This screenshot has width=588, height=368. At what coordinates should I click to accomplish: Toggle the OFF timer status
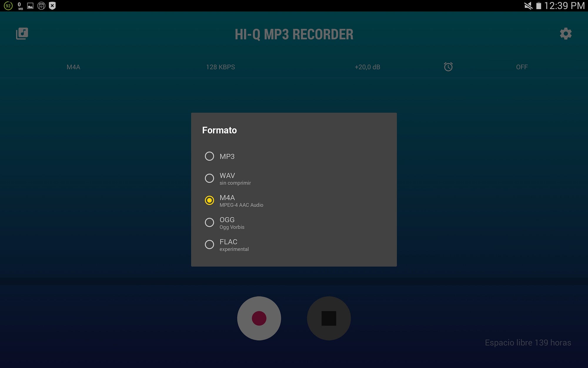(522, 67)
